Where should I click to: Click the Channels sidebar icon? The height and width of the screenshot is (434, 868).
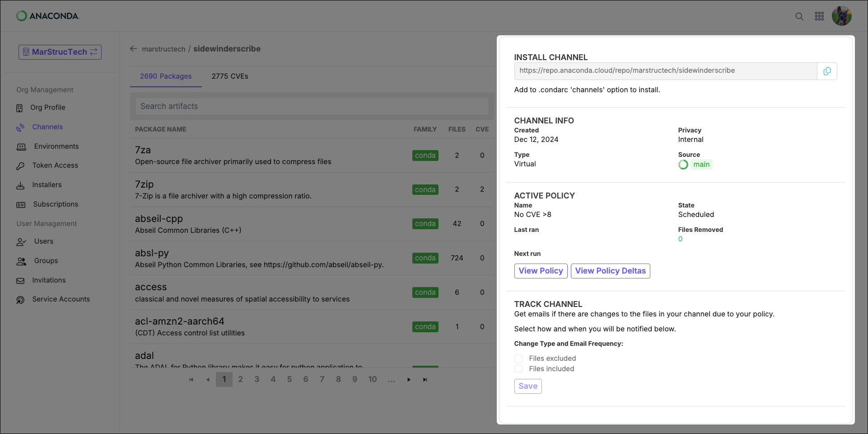(20, 127)
